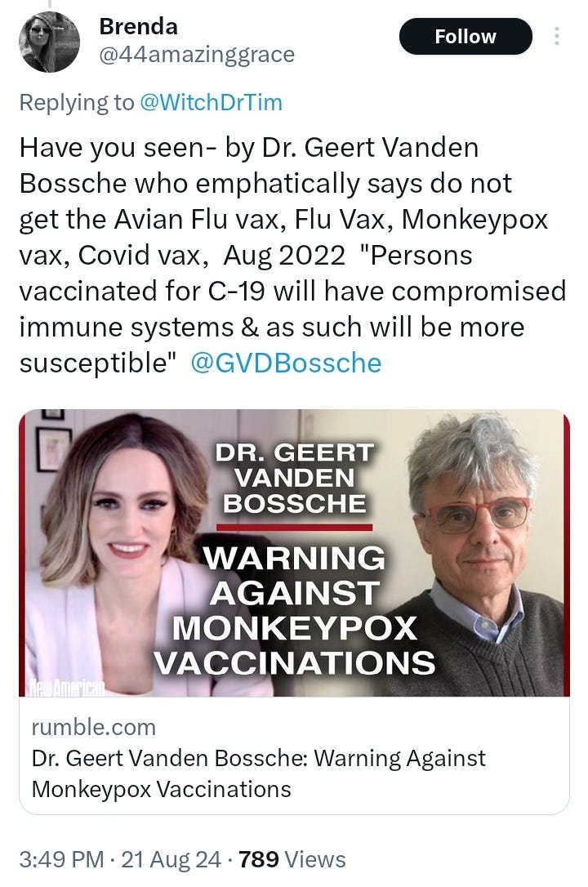The width and height of the screenshot is (588, 887).
Task: Open the @GVDBossche mention link
Action: [286, 363]
